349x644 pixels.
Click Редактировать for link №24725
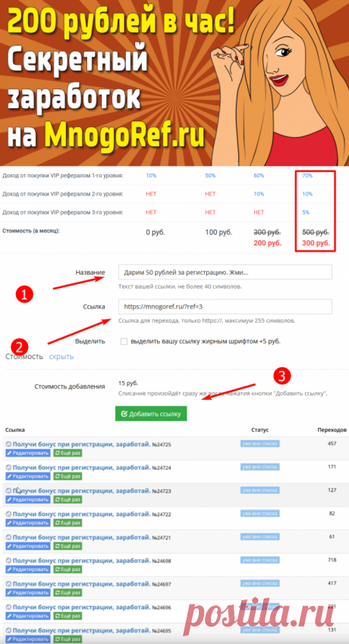tap(28, 453)
